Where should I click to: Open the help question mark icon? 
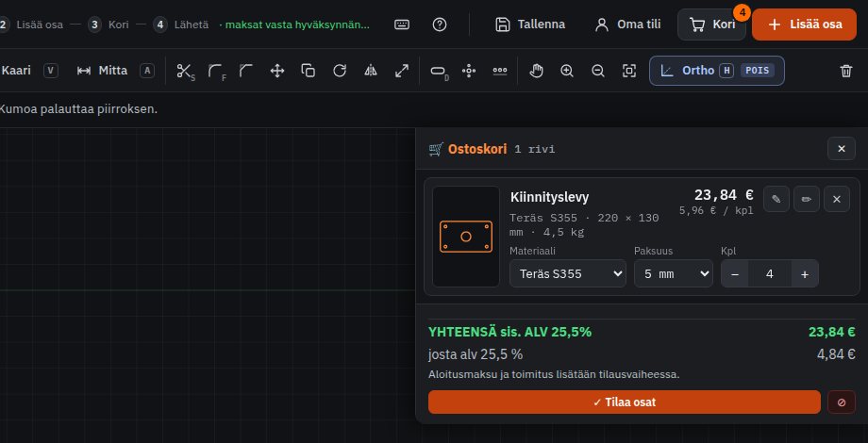[x=440, y=25]
